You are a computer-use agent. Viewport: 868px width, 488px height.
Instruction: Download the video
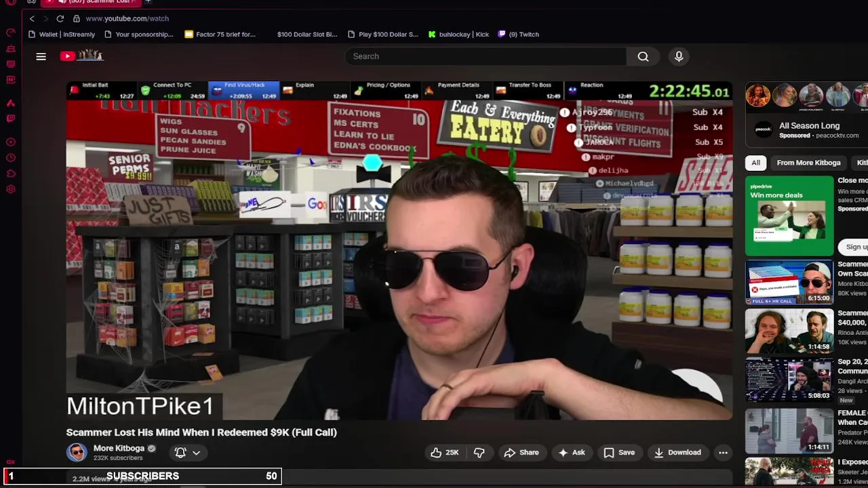tap(677, 452)
